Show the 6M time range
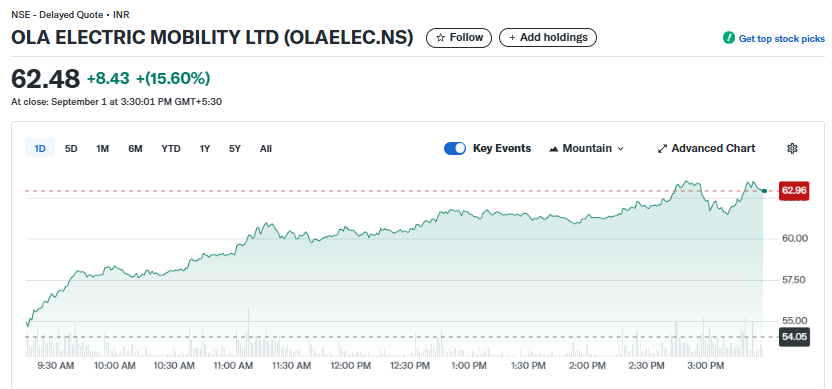This screenshot has height=389, width=832. coord(135,149)
